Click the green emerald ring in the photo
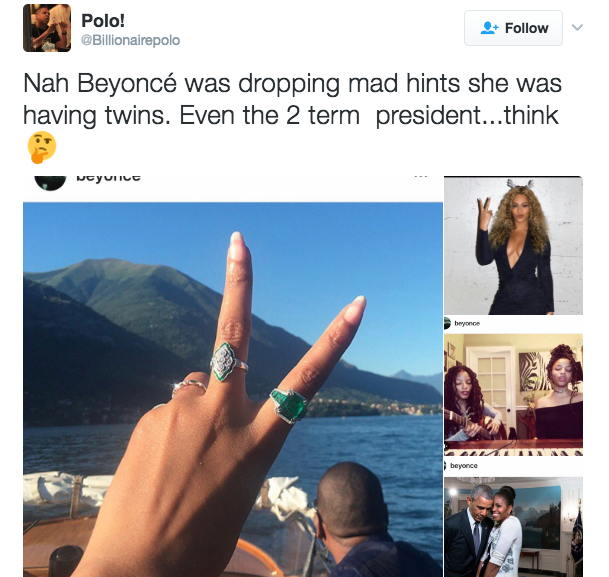 (x=289, y=405)
